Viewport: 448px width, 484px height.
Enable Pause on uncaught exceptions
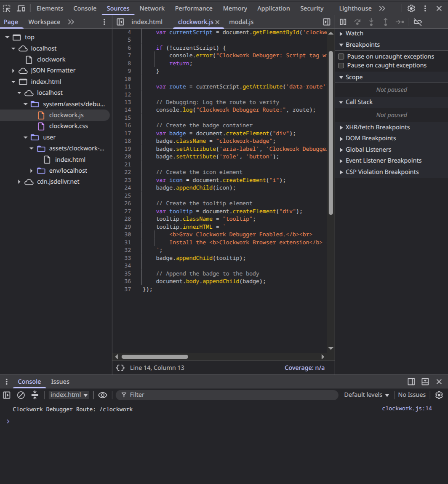click(x=341, y=56)
